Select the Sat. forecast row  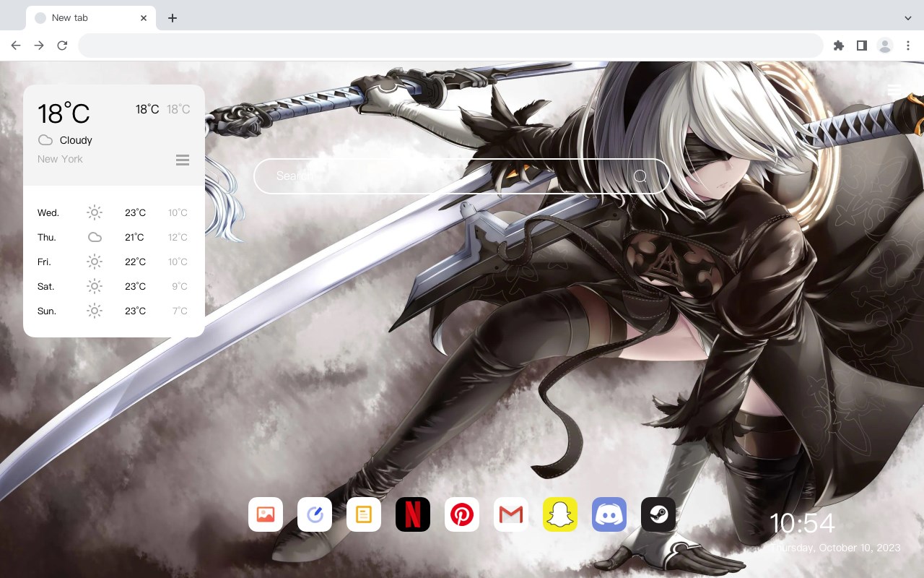pyautogui.click(x=113, y=286)
